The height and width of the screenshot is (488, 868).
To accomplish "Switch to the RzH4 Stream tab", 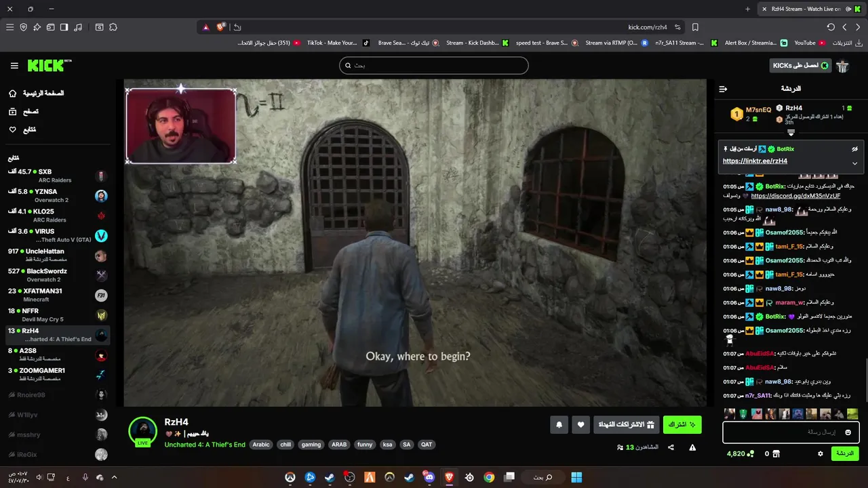I will click(811, 9).
